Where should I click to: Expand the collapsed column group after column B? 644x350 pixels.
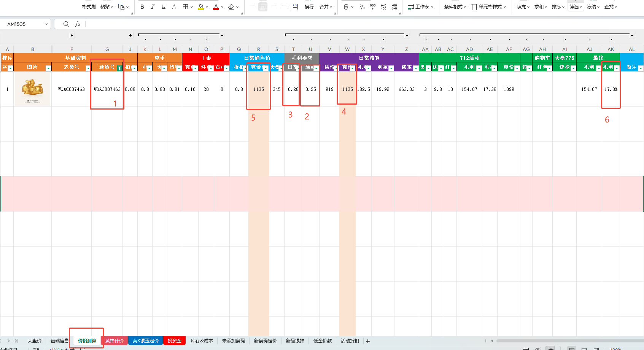72,35
